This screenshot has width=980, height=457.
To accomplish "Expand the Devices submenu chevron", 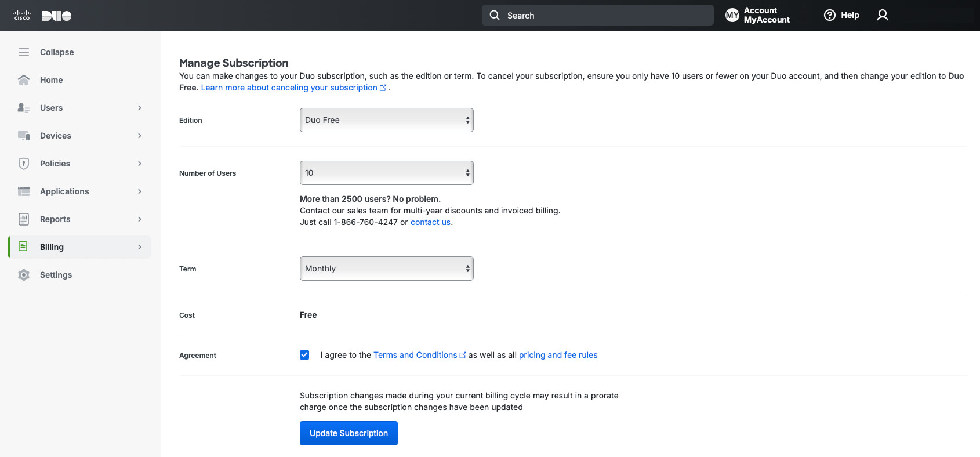I will 140,136.
